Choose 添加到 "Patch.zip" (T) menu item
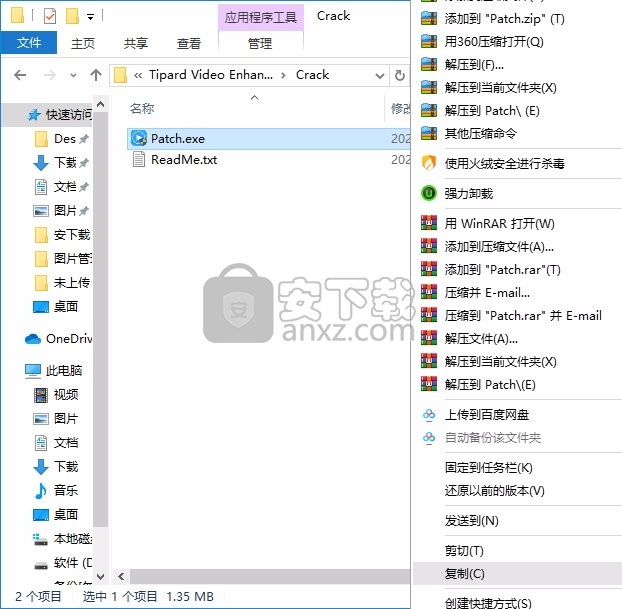Image resolution: width=622 pixels, height=609 pixels. (517, 19)
